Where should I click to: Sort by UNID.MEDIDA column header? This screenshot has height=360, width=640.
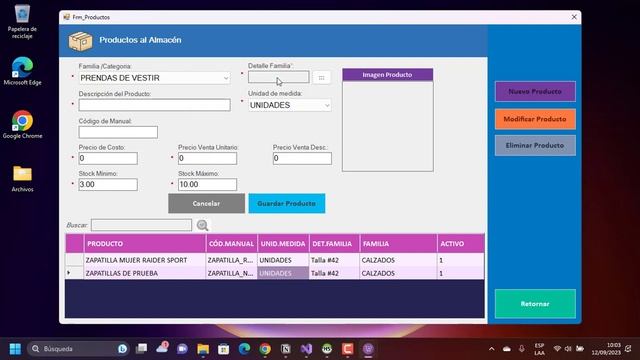pos(283,244)
